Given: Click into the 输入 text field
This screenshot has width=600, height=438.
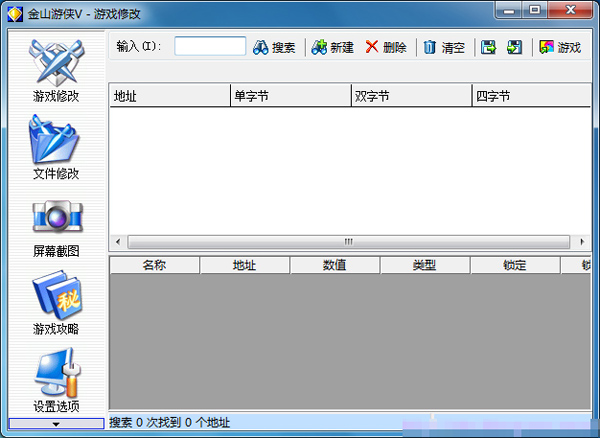Looking at the screenshot, I should coord(210,46).
